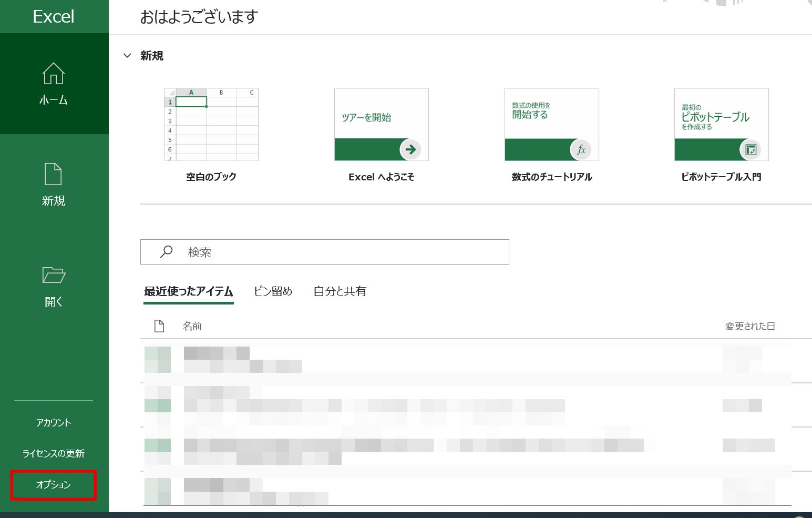
Task: Switch to the 自分と共有 tab
Action: pos(340,291)
